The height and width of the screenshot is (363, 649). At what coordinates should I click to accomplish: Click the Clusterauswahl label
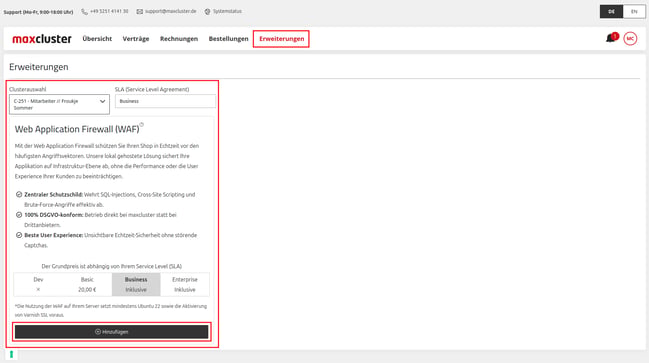(28, 89)
